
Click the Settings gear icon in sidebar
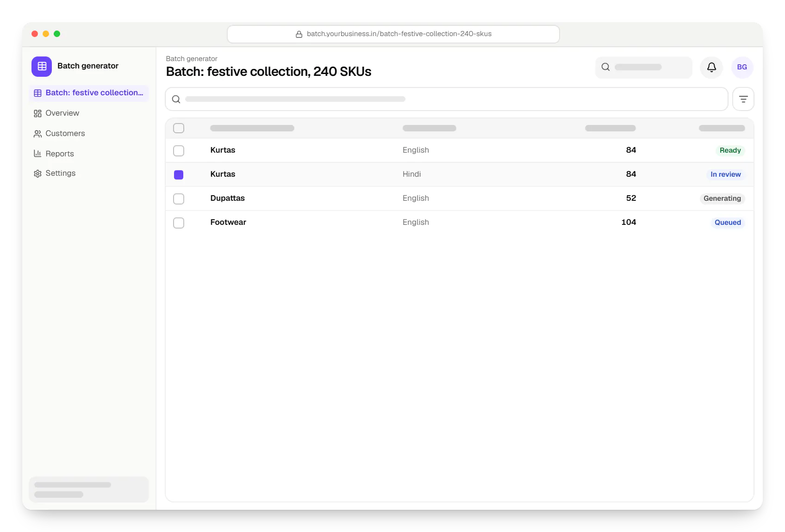[37, 173]
